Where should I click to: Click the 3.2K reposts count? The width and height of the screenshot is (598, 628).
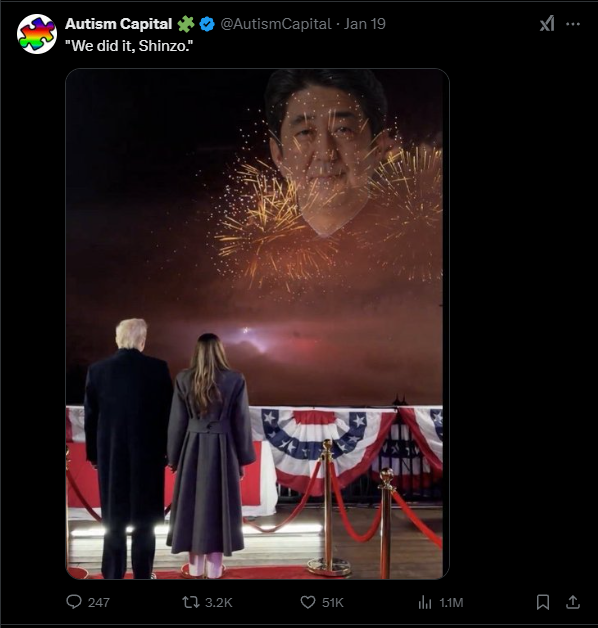pyautogui.click(x=219, y=602)
